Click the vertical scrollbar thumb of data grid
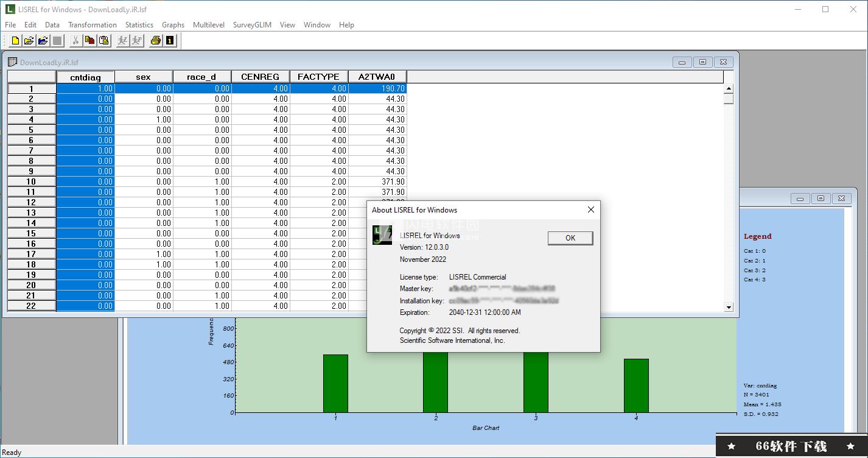868x458 pixels. [729, 99]
